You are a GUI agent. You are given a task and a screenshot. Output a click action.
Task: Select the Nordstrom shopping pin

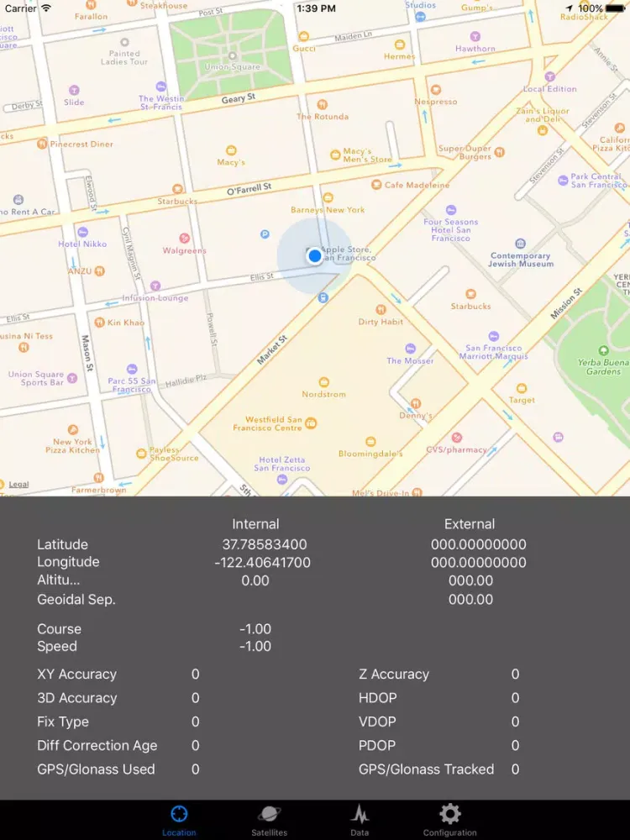pos(323,382)
